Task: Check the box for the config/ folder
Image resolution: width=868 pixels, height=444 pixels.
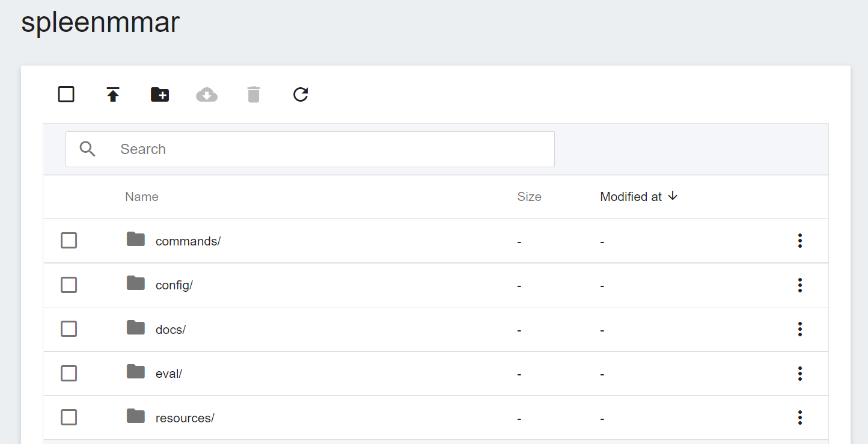Action: coord(69,285)
